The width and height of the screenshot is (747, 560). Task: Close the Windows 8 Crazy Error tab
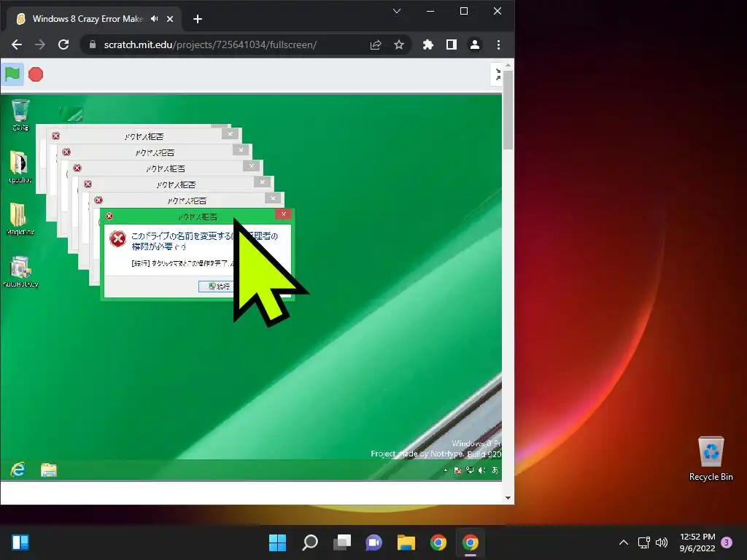point(170,19)
